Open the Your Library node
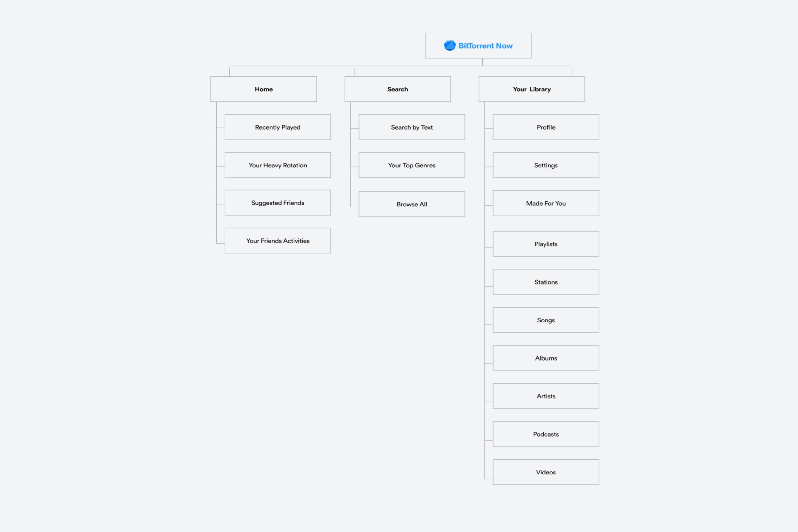 (532, 89)
